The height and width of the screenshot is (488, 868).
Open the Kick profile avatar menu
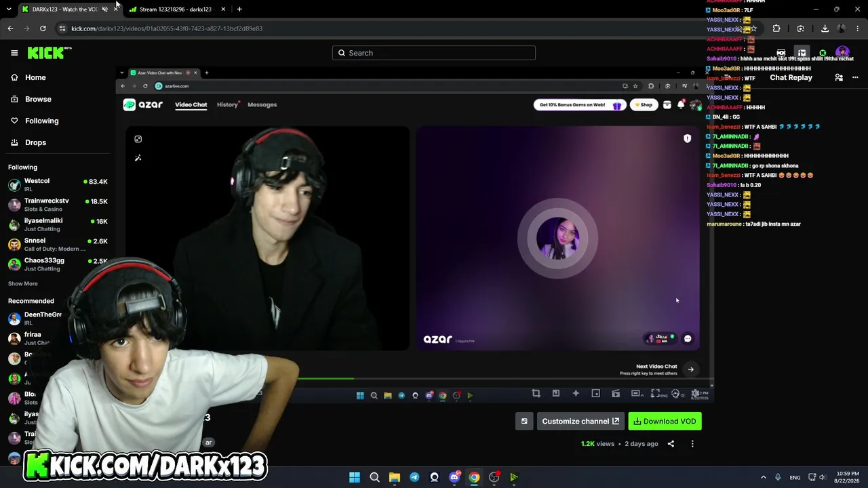842,53
